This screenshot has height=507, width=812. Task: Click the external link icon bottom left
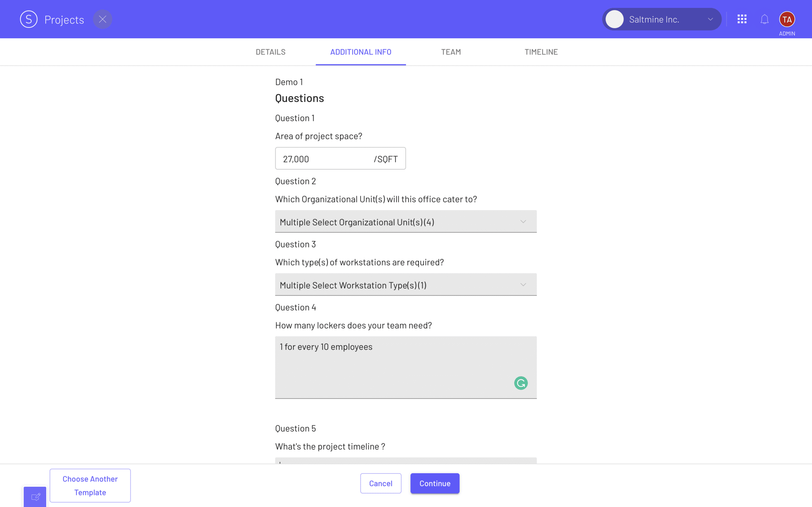35,497
